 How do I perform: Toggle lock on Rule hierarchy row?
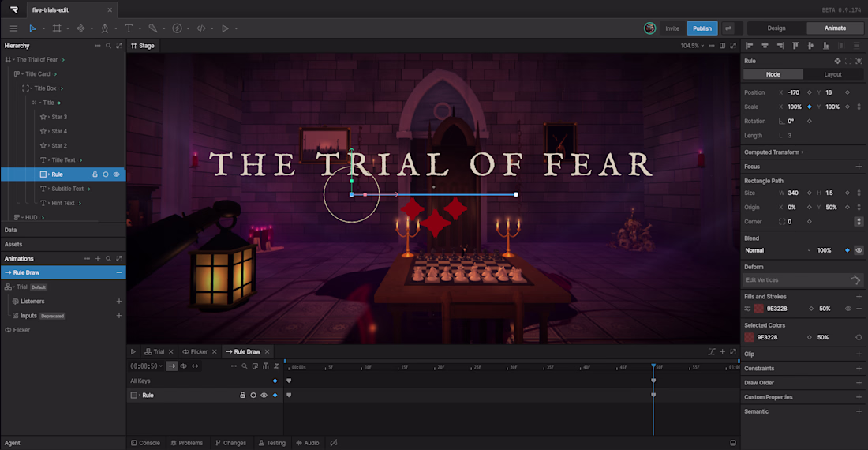click(95, 174)
